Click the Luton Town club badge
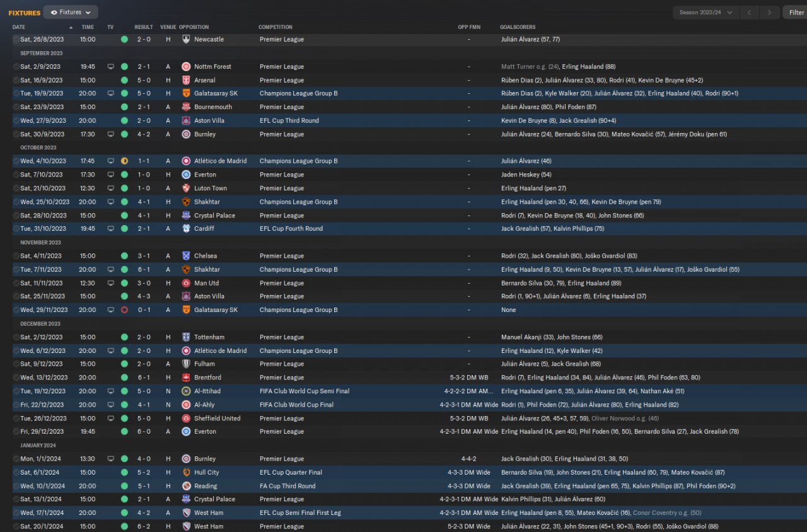This screenshot has height=532, width=807. (186, 188)
